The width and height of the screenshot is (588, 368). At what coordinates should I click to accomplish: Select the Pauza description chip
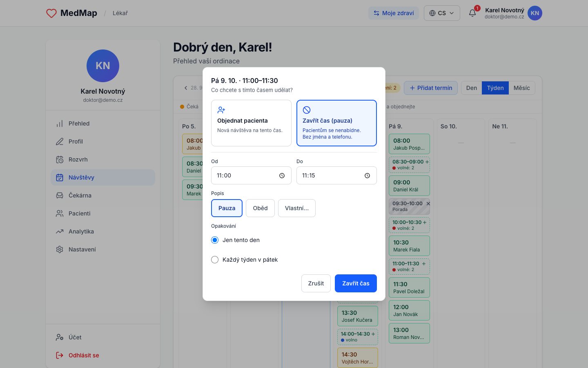click(227, 208)
